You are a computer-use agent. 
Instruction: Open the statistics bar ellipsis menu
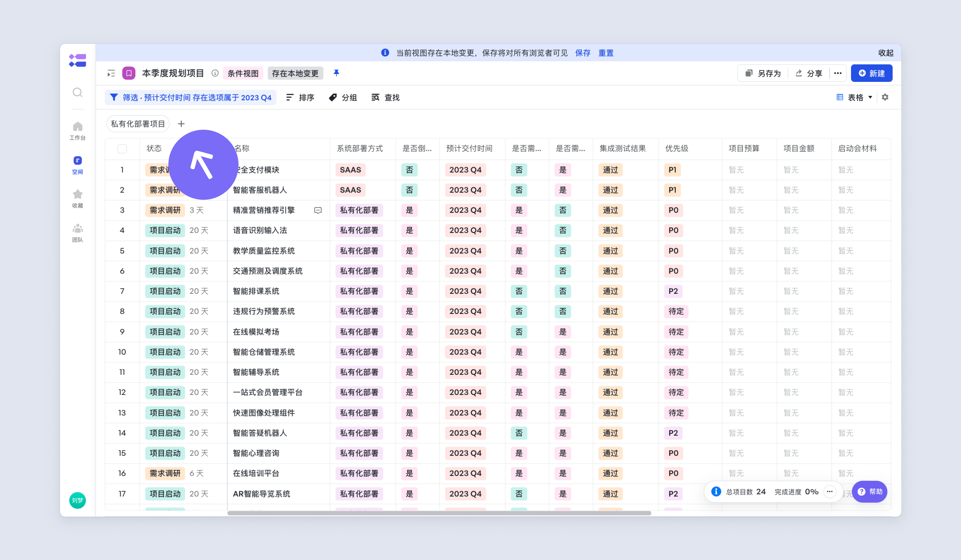tap(830, 491)
